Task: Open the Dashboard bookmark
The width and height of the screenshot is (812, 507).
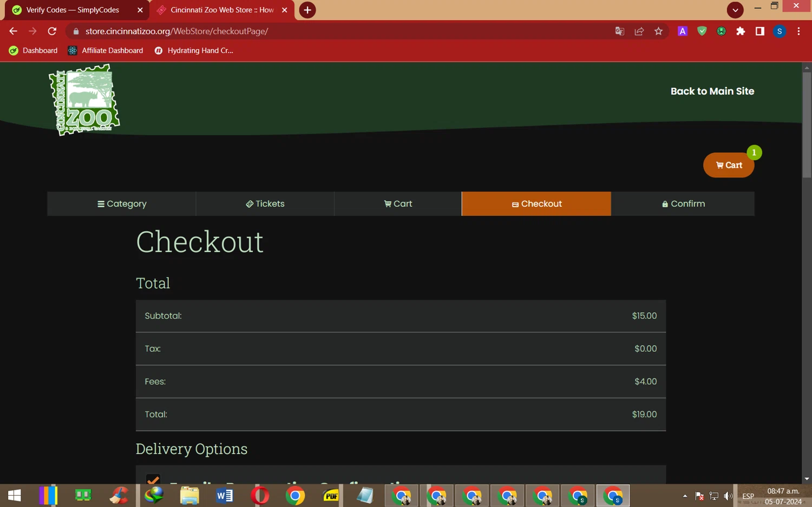Action: click(34, 50)
